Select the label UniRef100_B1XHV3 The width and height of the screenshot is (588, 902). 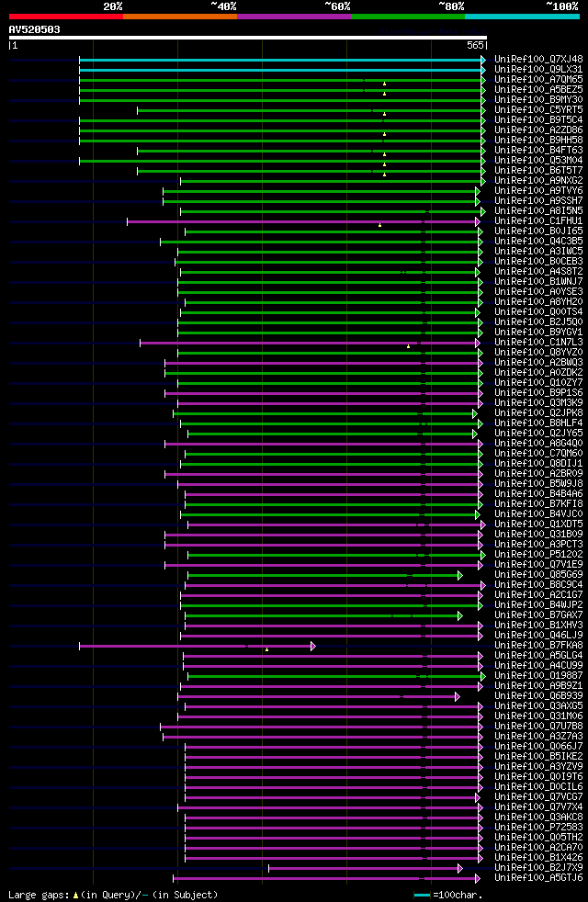tap(538, 625)
